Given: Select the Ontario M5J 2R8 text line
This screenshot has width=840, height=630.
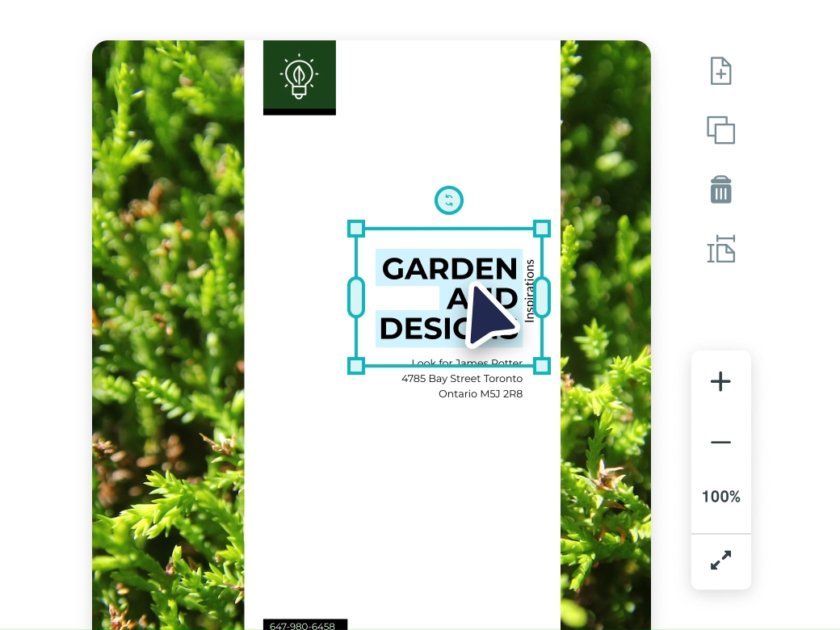Looking at the screenshot, I should tap(481, 394).
